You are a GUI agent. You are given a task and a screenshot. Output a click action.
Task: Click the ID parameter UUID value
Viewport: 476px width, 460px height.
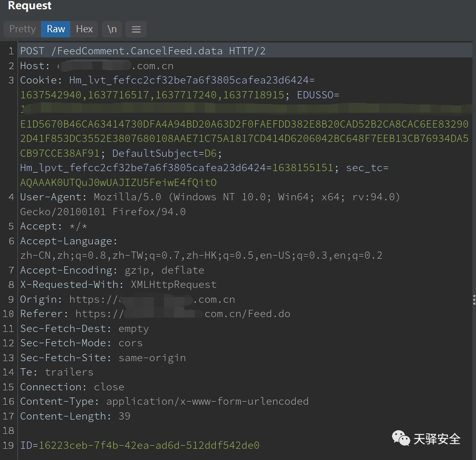[149, 445]
